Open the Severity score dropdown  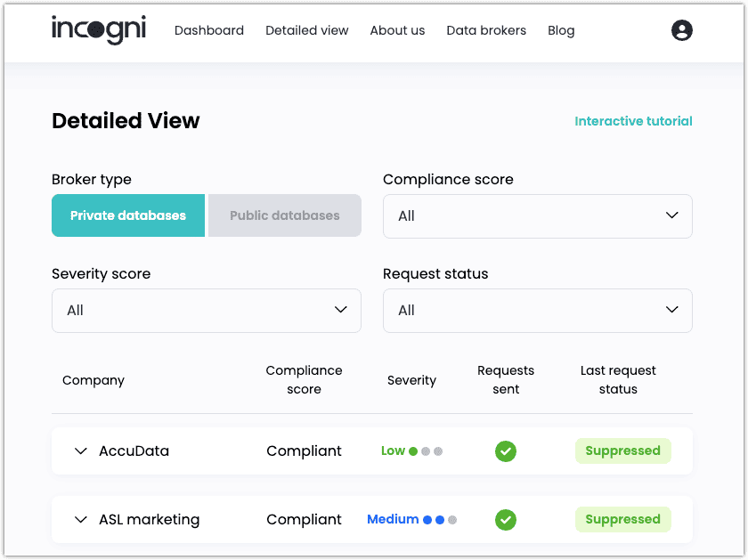[206, 311]
